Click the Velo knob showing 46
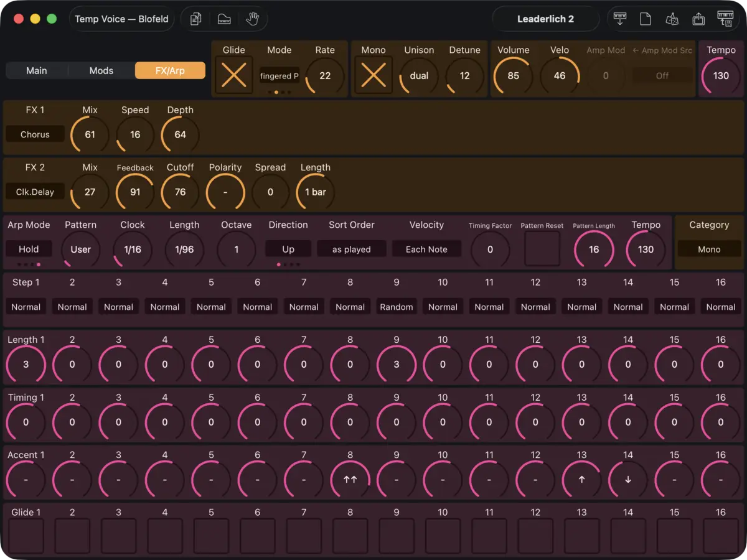 560,76
